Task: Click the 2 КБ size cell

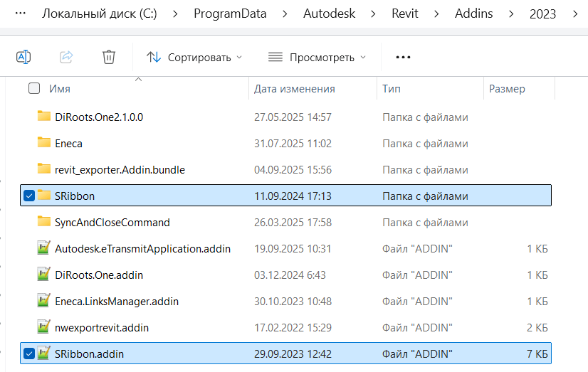Action: tap(537, 328)
